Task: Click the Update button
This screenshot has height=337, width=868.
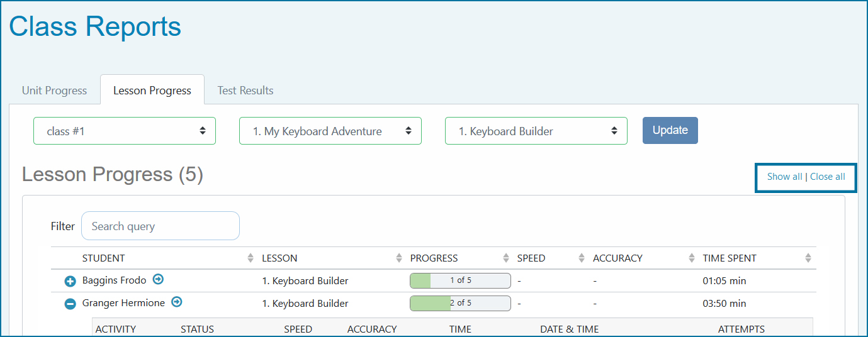Action: pos(670,131)
